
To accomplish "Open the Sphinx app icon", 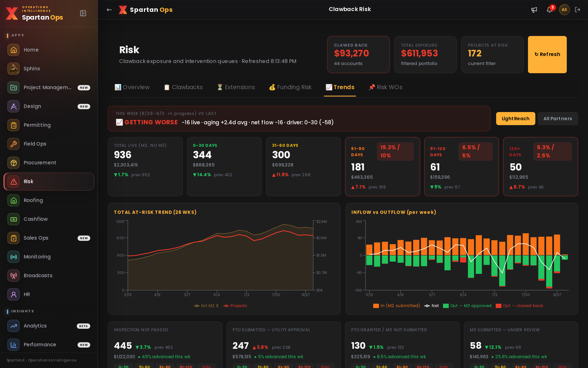I will (14, 69).
